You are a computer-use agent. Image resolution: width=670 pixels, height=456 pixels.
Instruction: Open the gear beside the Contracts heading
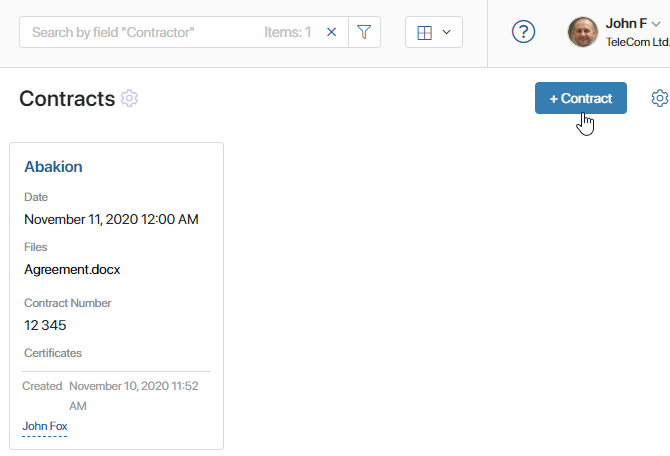coord(129,98)
